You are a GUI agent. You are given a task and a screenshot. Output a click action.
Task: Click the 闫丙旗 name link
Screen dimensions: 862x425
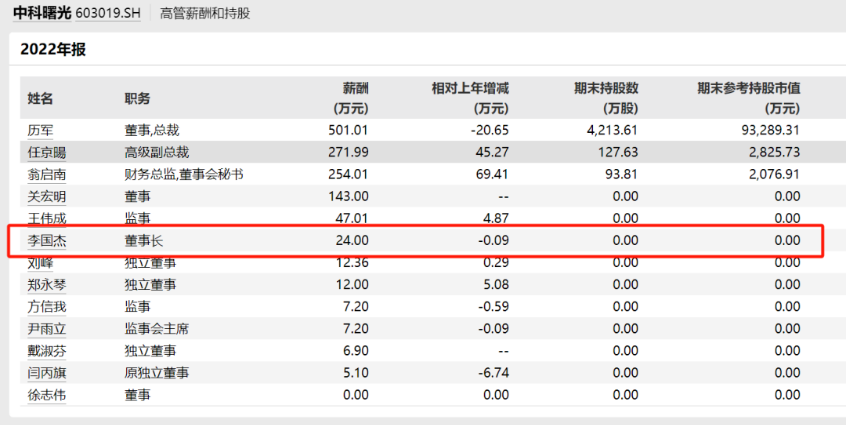pos(47,373)
